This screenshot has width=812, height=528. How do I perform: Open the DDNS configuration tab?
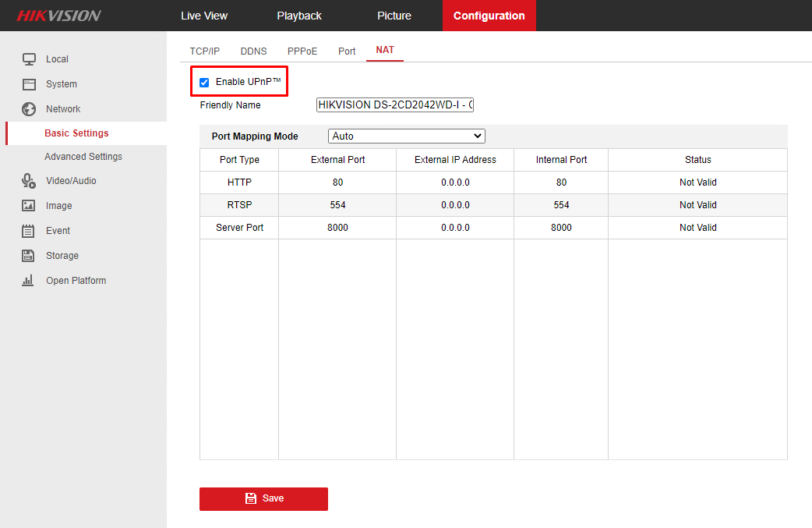click(x=253, y=51)
